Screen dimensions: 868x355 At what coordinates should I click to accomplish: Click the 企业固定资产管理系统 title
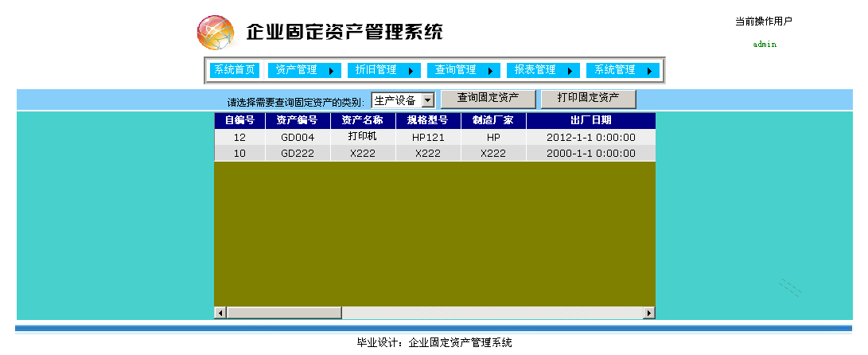(344, 32)
